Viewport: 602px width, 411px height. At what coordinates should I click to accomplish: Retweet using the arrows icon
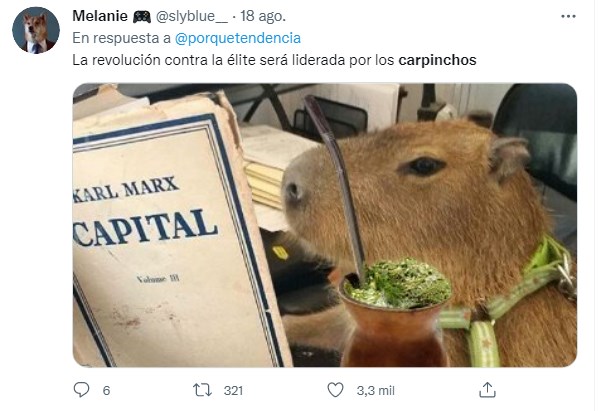coord(202,390)
